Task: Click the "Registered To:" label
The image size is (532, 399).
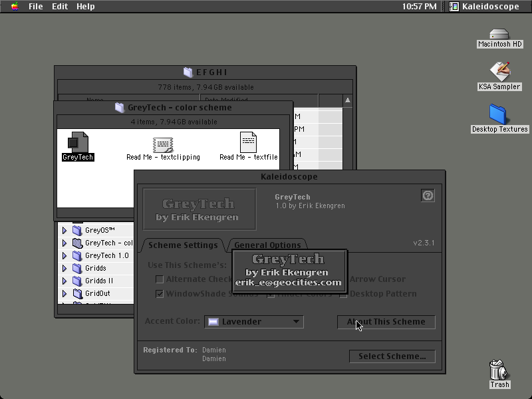Action: [170, 350]
